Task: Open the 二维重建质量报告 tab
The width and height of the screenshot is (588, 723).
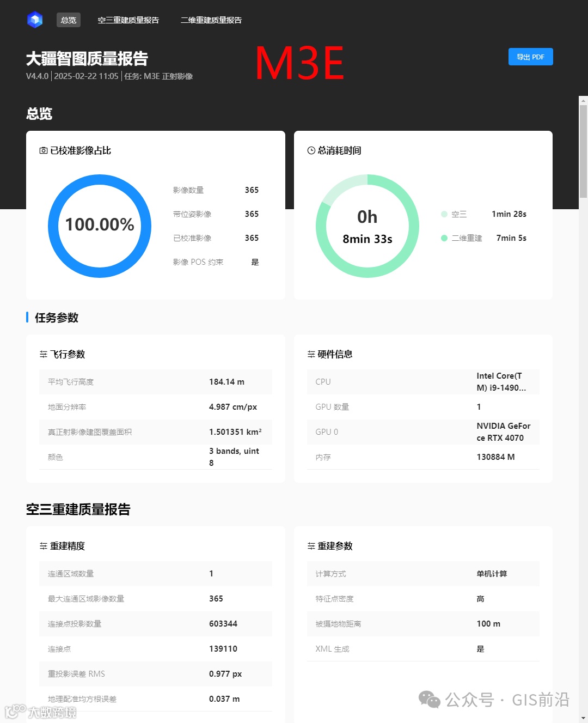Action: click(211, 20)
